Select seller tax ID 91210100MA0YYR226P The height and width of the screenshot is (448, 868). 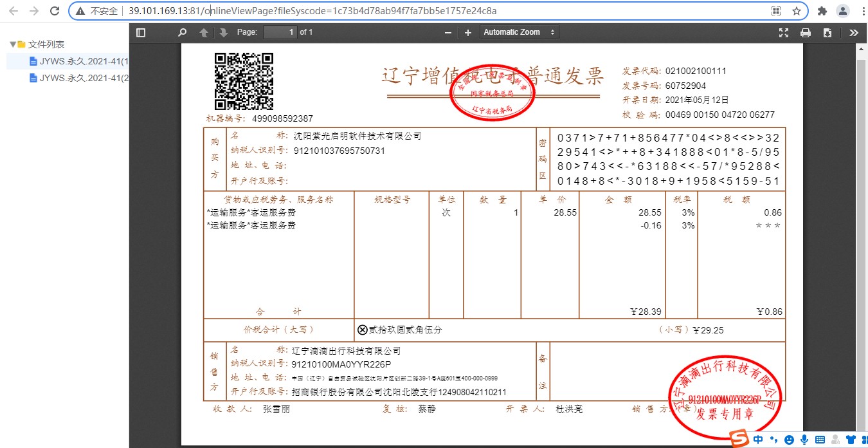coord(341,364)
